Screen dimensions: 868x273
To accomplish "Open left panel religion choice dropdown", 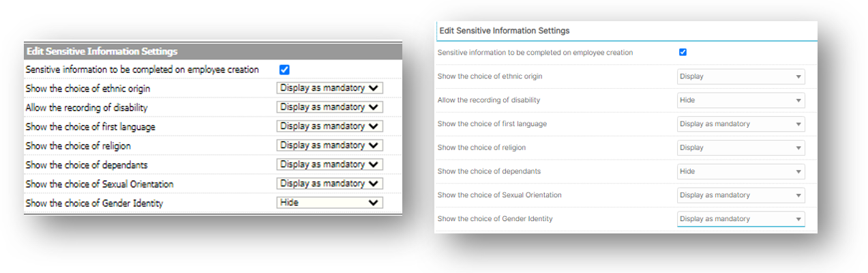I will pos(330,145).
